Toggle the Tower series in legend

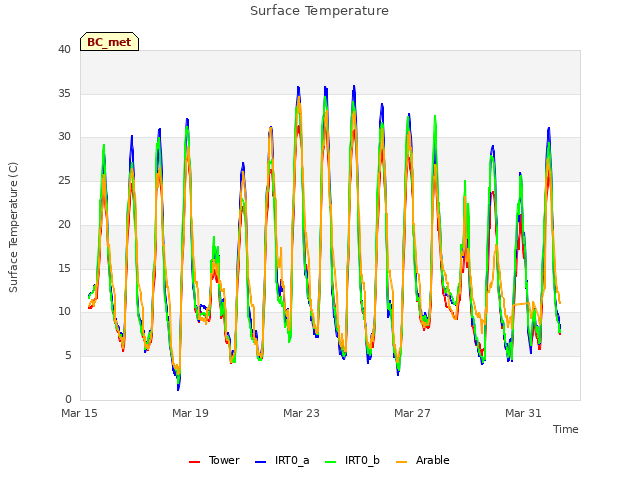[x=214, y=460]
